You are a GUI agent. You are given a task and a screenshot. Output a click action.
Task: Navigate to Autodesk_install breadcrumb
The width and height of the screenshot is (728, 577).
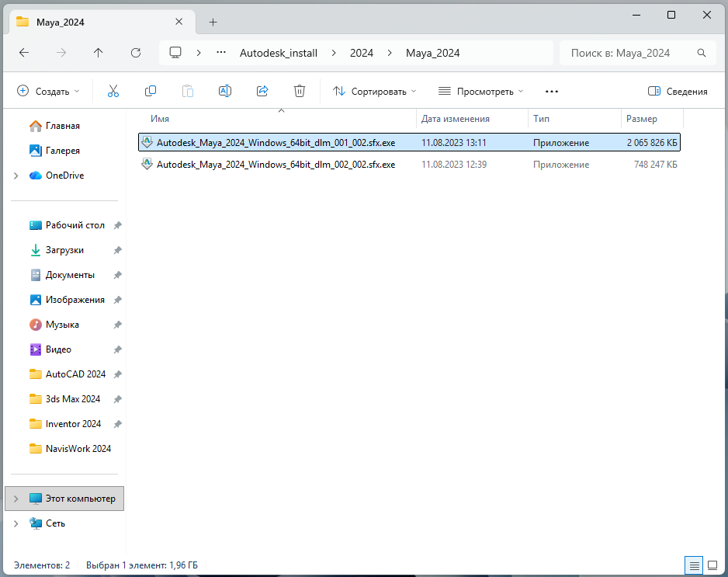(279, 53)
